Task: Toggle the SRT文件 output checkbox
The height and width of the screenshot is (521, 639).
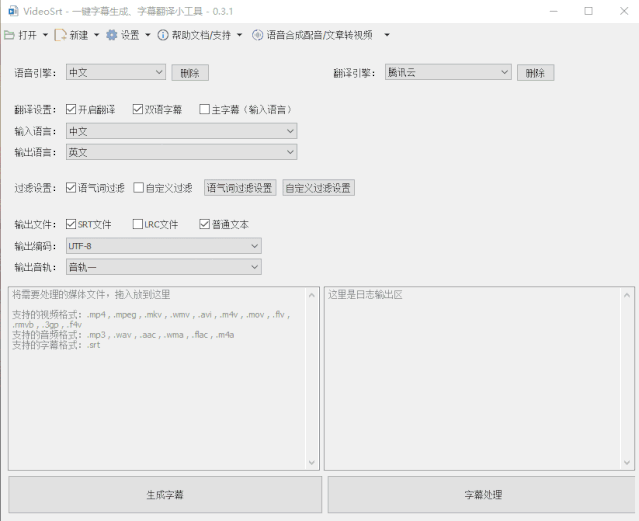Action: [71, 224]
